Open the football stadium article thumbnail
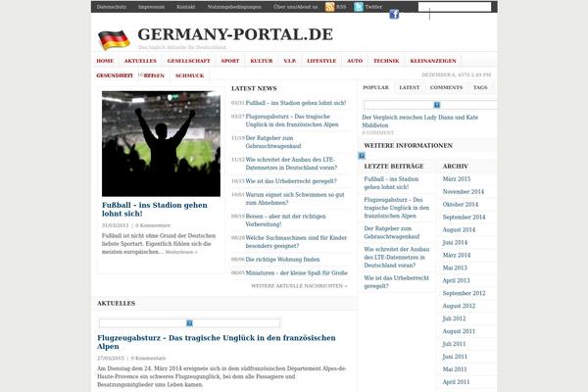 click(x=162, y=144)
